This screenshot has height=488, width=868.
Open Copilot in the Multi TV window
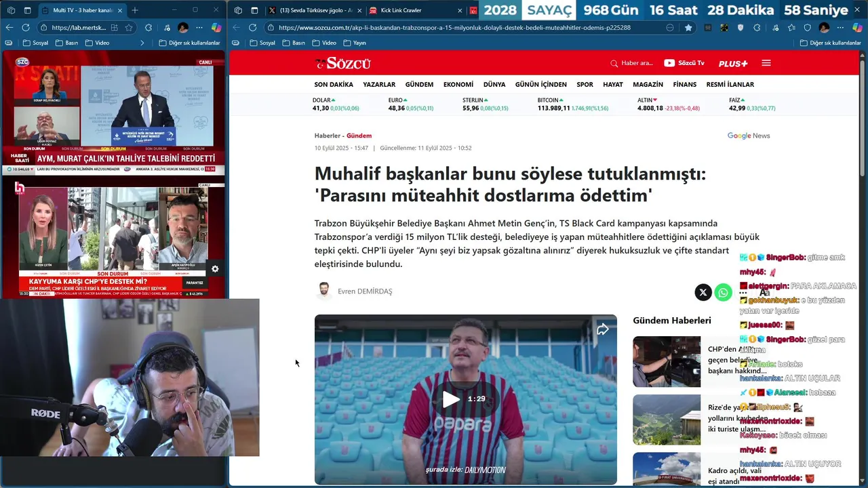pos(216,28)
